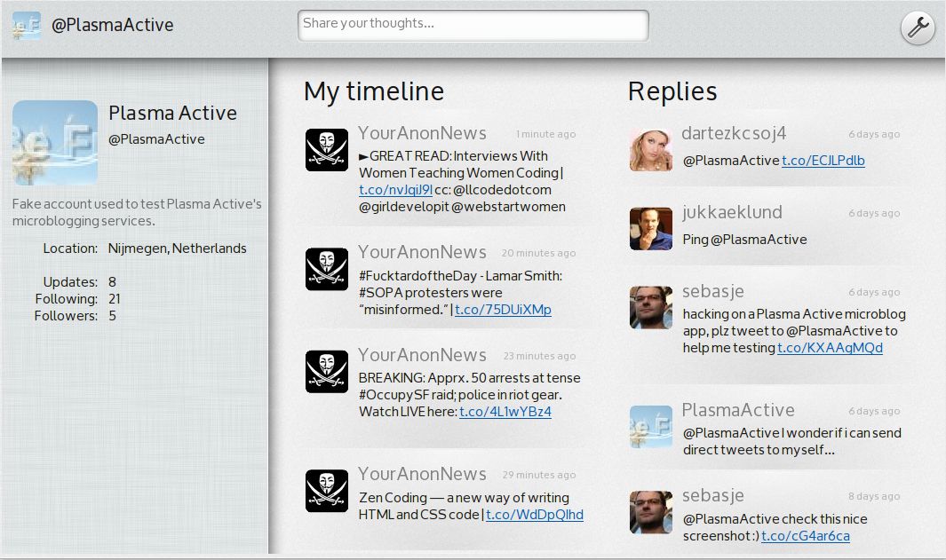Click sebasje's avatar on the 6 days ago reply
Viewport: 946px width, 560px height.
651,307
